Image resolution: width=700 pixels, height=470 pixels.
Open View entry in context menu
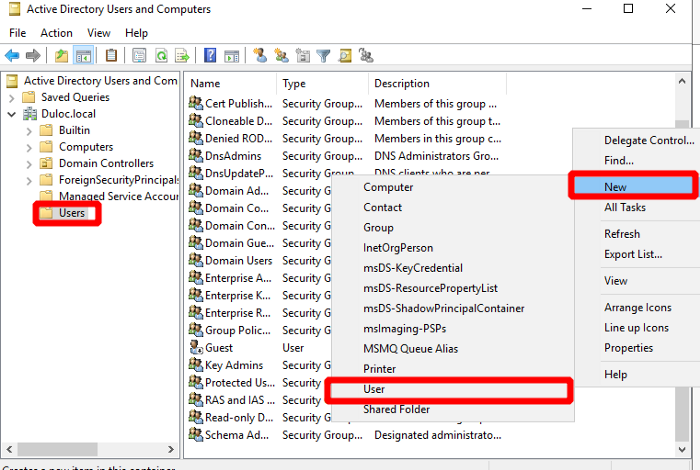pyautogui.click(x=616, y=281)
